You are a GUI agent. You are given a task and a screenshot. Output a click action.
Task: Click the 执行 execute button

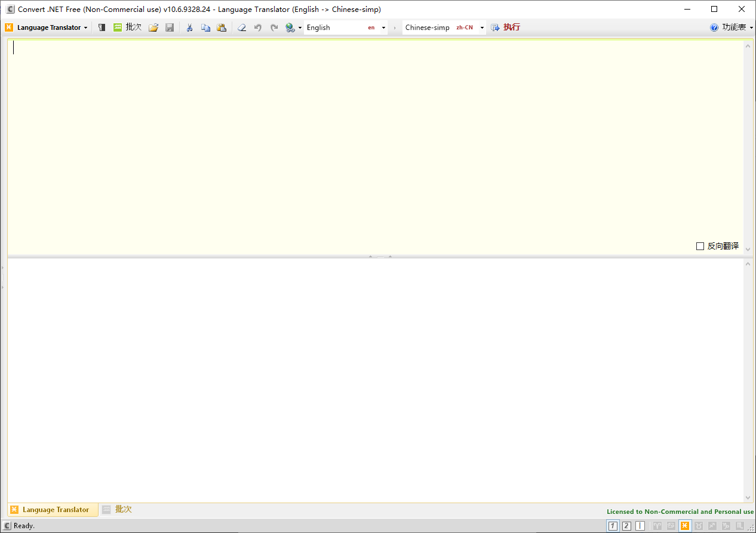(506, 27)
